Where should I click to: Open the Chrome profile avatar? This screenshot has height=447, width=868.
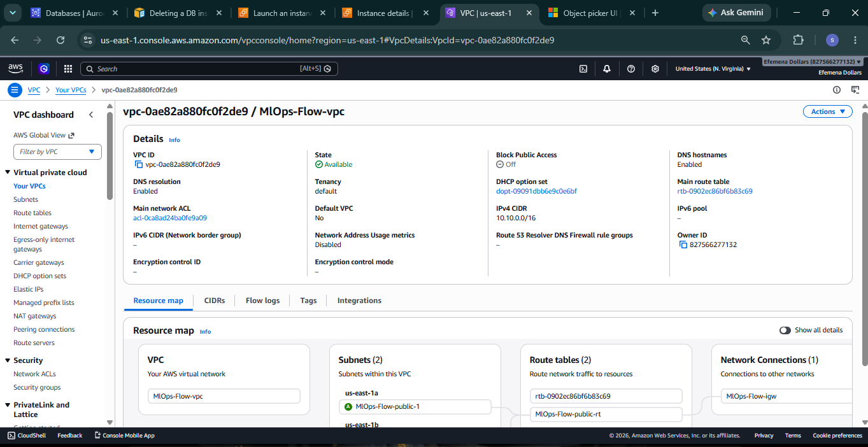click(832, 40)
